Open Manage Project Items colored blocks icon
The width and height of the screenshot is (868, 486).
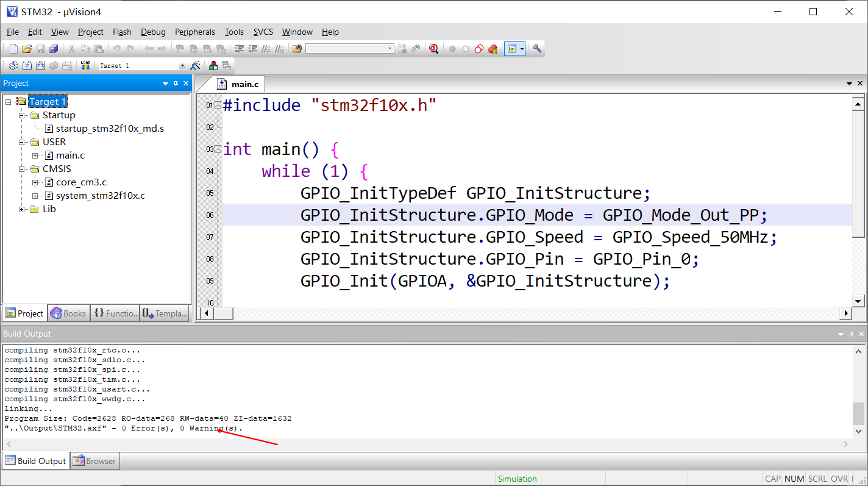tap(213, 65)
